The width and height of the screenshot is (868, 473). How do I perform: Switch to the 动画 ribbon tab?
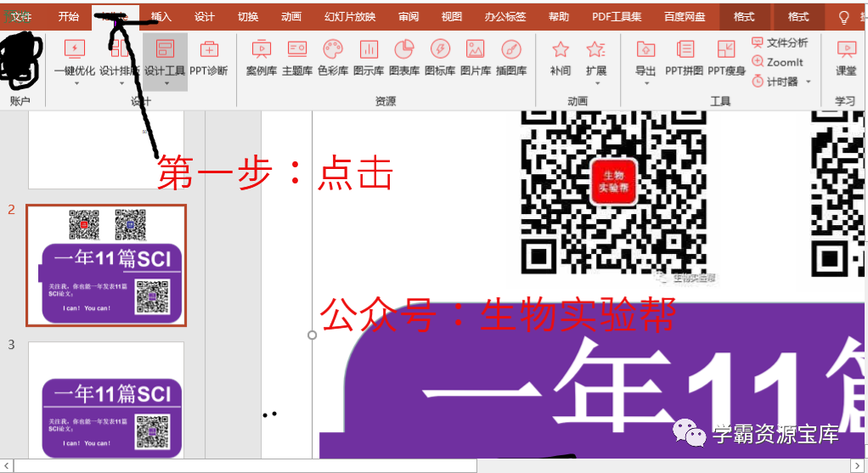291,17
